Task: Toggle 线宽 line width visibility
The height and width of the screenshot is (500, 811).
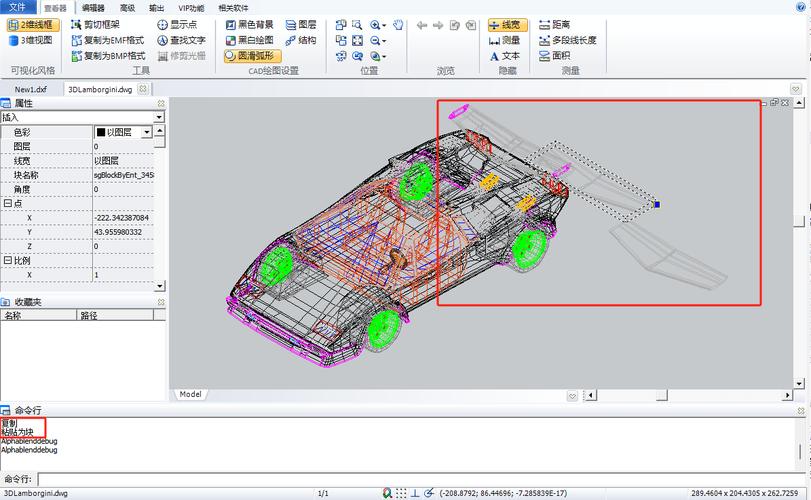Action: pos(507,25)
